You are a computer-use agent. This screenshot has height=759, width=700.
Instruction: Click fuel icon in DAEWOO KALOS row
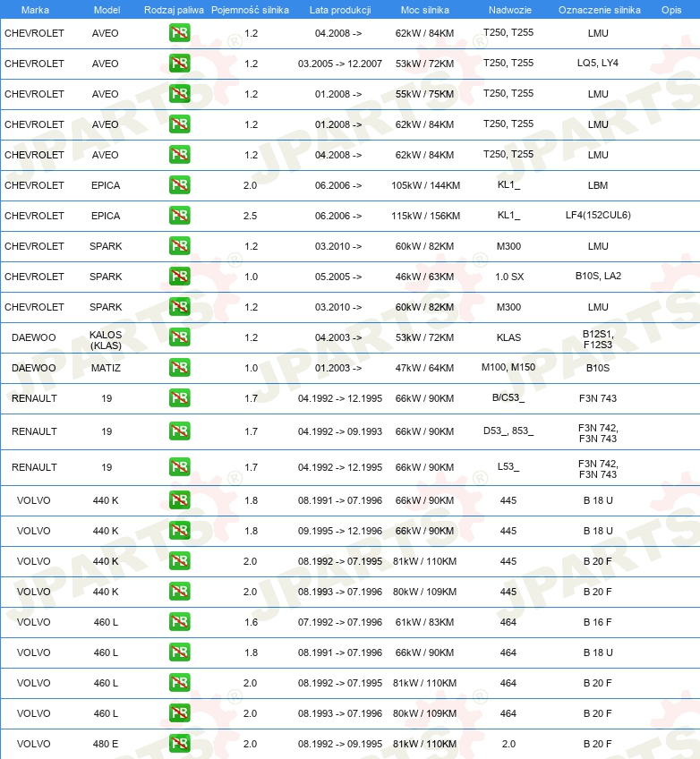180,337
